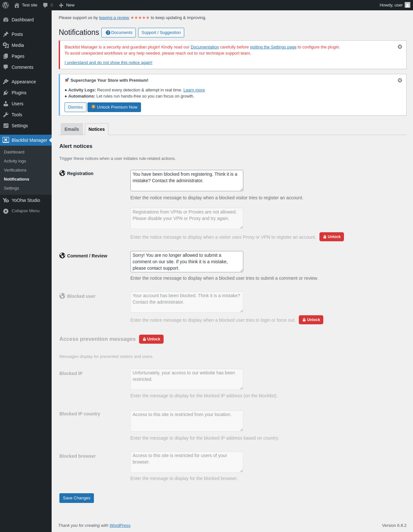Click the Support / Suggestion button
The width and height of the screenshot is (413, 532).
pos(161,33)
